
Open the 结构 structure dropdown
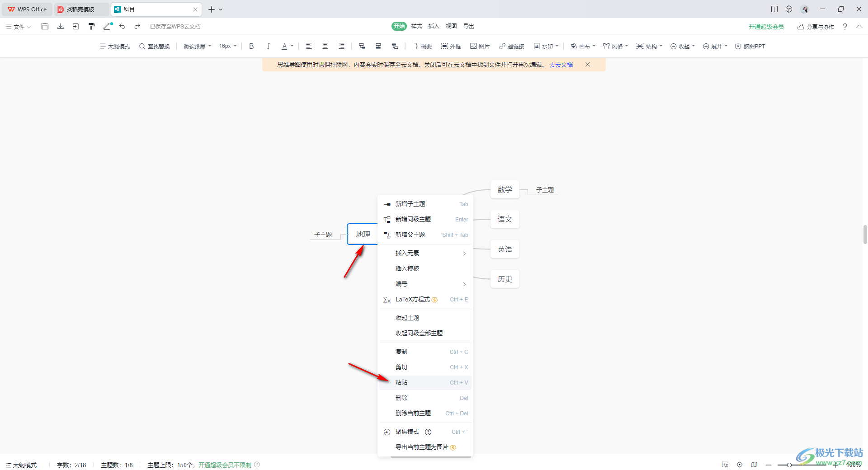pyautogui.click(x=649, y=46)
